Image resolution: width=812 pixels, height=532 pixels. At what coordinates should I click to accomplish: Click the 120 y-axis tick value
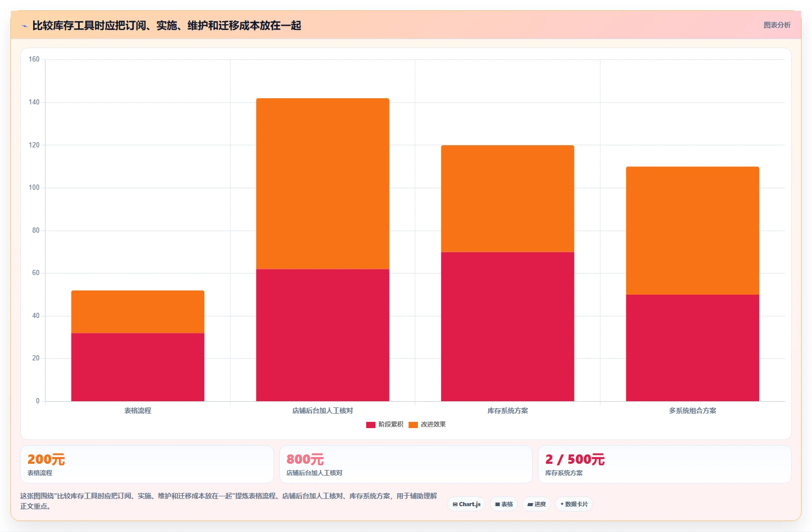(x=34, y=145)
